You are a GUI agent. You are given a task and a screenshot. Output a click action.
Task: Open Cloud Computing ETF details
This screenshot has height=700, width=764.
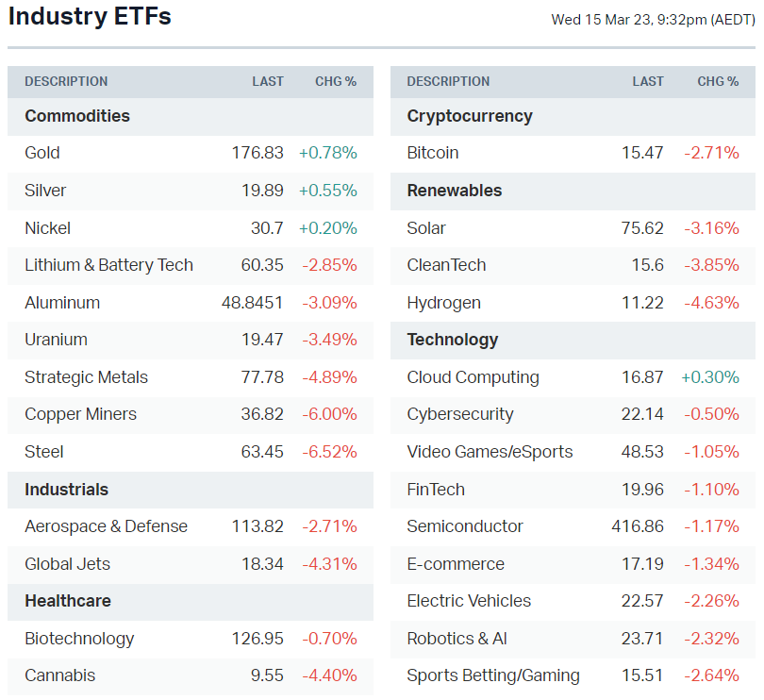pyautogui.click(x=473, y=377)
